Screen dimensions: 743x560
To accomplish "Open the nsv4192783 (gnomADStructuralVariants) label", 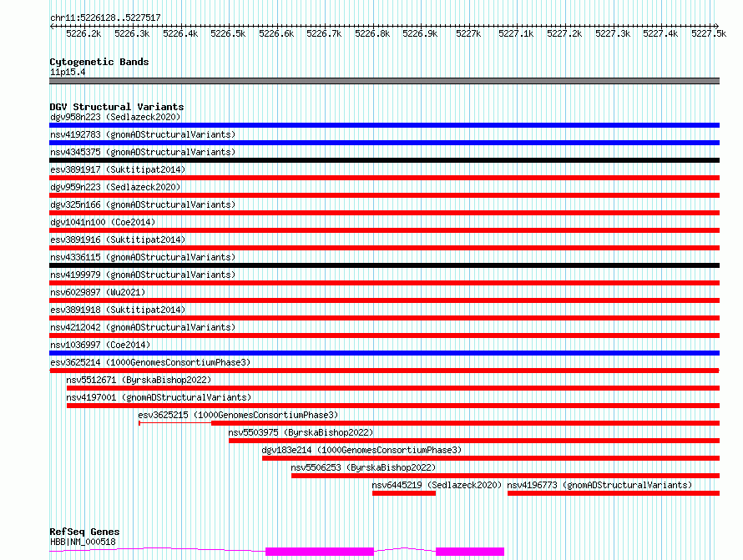I will click(143, 134).
